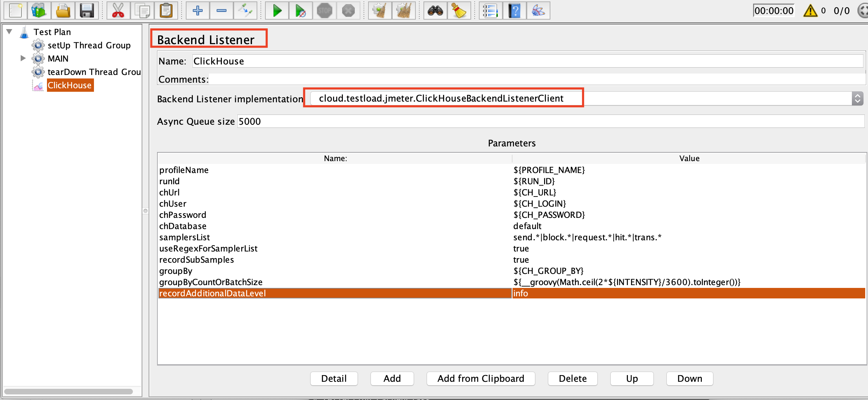This screenshot has width=868, height=400.
Task: Open Backend Listener implementation dropdown
Action: pyautogui.click(x=857, y=99)
